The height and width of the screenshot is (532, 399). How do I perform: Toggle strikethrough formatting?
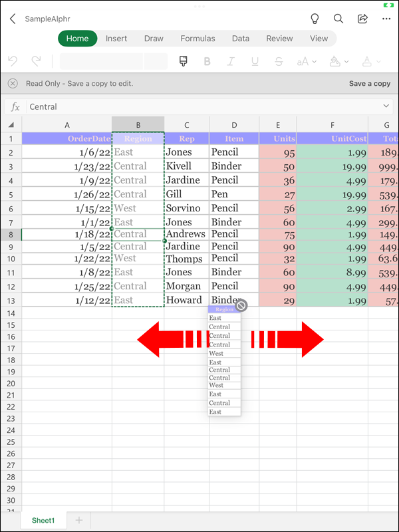(x=279, y=61)
